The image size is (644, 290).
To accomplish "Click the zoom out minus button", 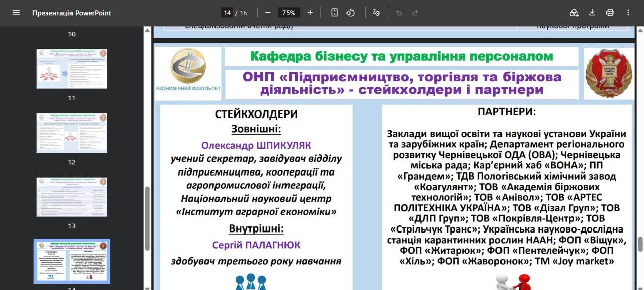I will (268, 13).
